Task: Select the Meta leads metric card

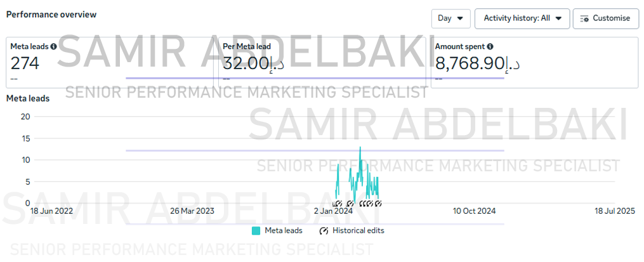Action: point(110,62)
